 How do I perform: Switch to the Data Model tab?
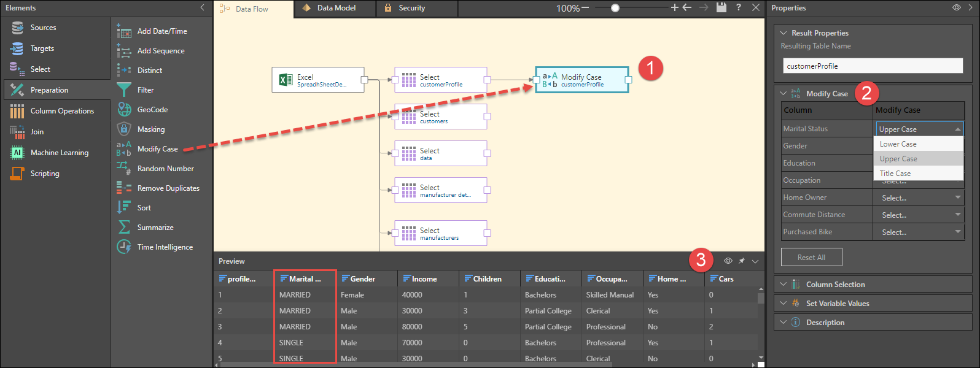click(x=336, y=8)
